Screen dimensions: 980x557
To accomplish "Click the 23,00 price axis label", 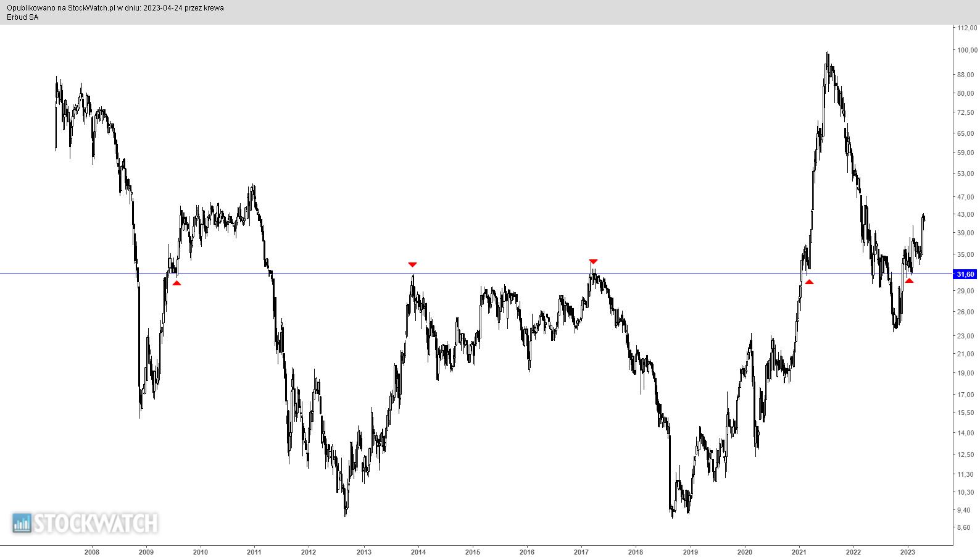I will click(966, 336).
